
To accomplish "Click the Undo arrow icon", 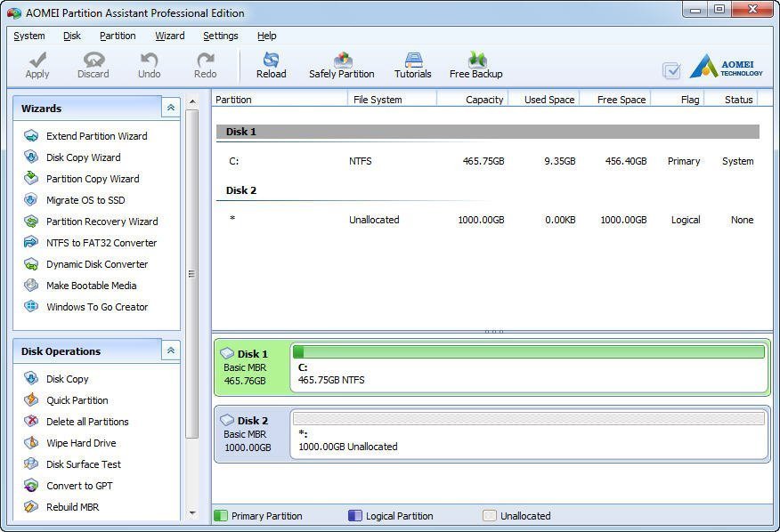I will 150,60.
